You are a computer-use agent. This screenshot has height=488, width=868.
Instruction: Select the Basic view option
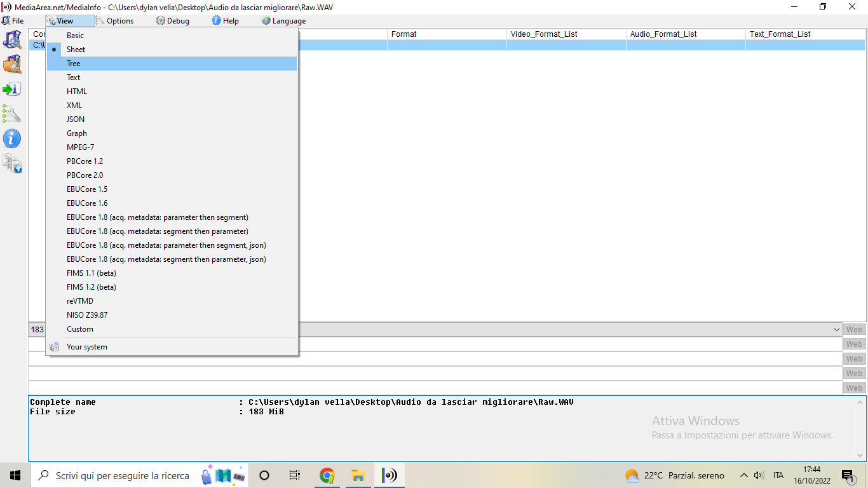[x=172, y=36]
